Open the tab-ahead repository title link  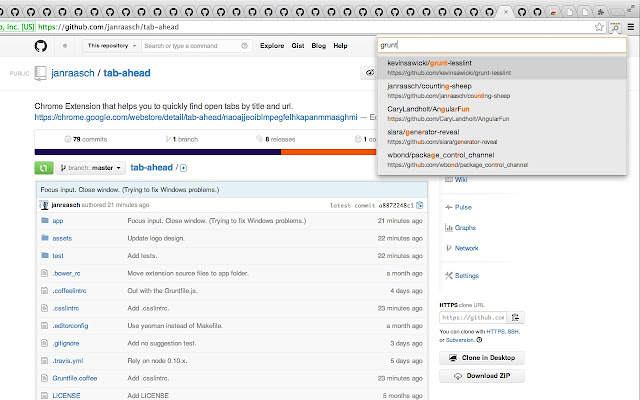[x=127, y=73]
